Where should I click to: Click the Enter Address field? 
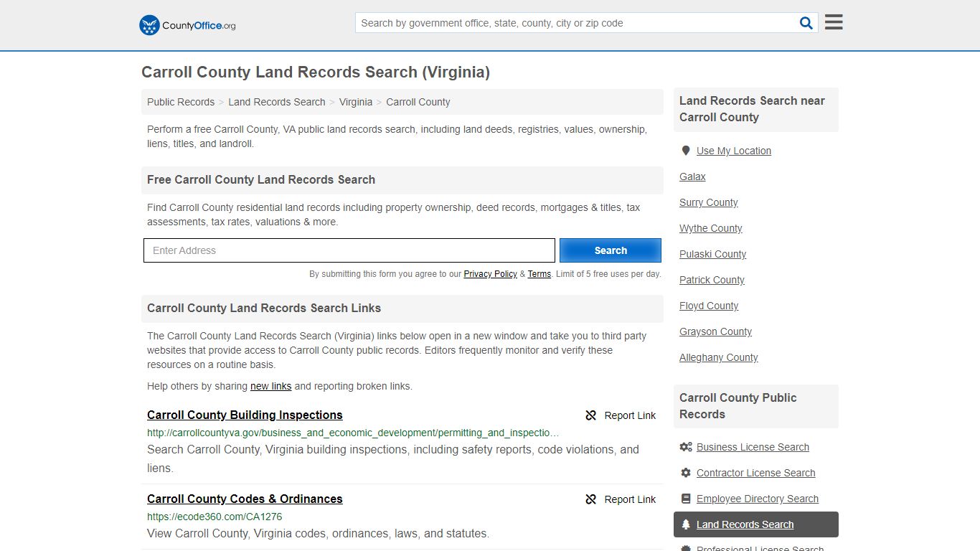click(x=349, y=250)
